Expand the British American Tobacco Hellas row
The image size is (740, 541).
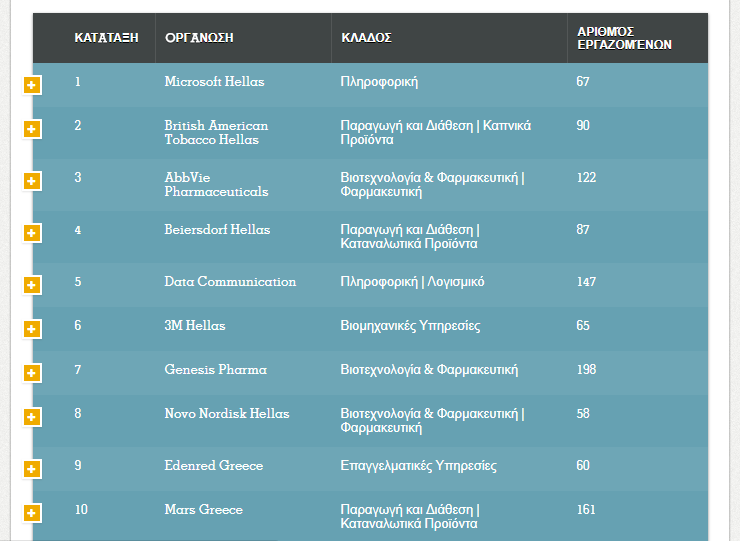tap(32, 129)
